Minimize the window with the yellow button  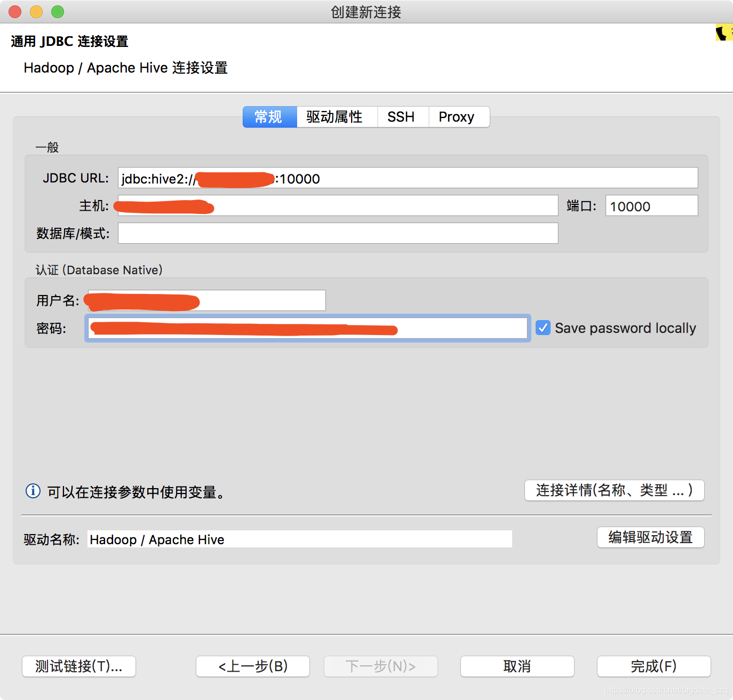pos(36,11)
